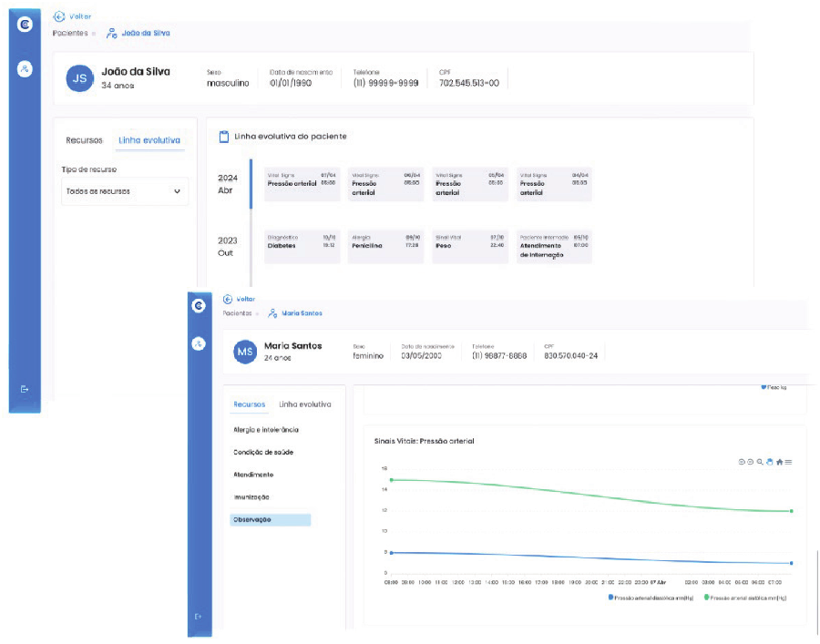This screenshot has width=820, height=644.
Task: Activate the hand panning tool on the chart
Action: coord(769,462)
